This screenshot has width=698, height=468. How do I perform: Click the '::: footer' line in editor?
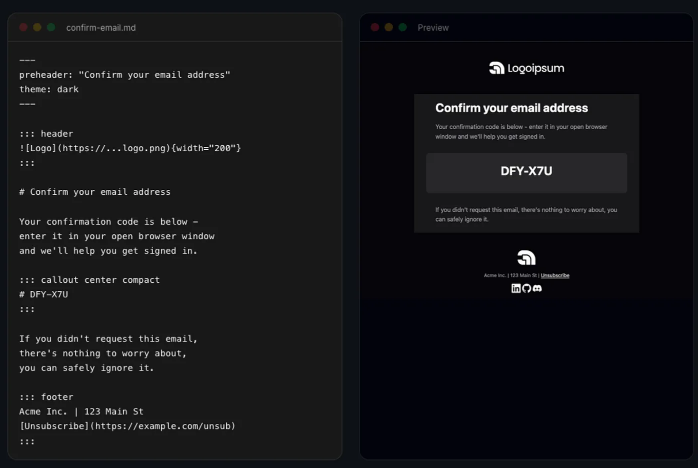point(46,397)
